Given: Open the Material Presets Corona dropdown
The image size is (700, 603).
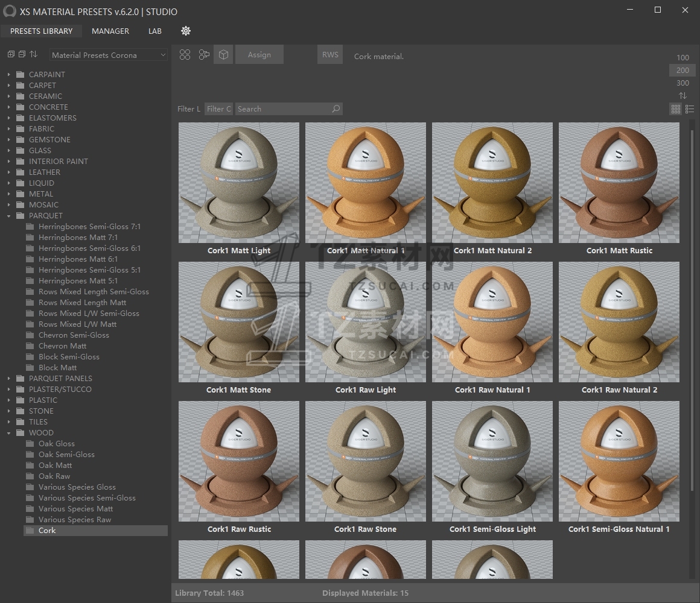Looking at the screenshot, I should [x=109, y=55].
